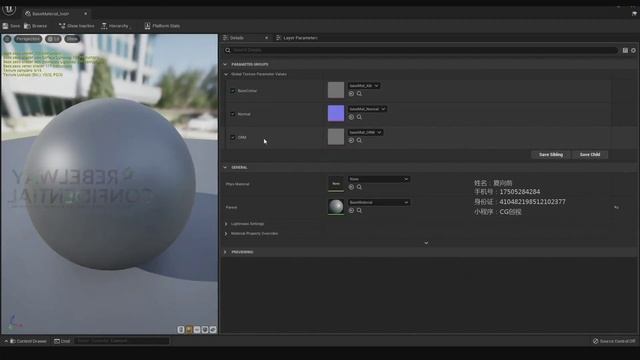The height and width of the screenshot is (360, 640).
Task: Select the fourth preview mesh shape icon
Action: 205,329
